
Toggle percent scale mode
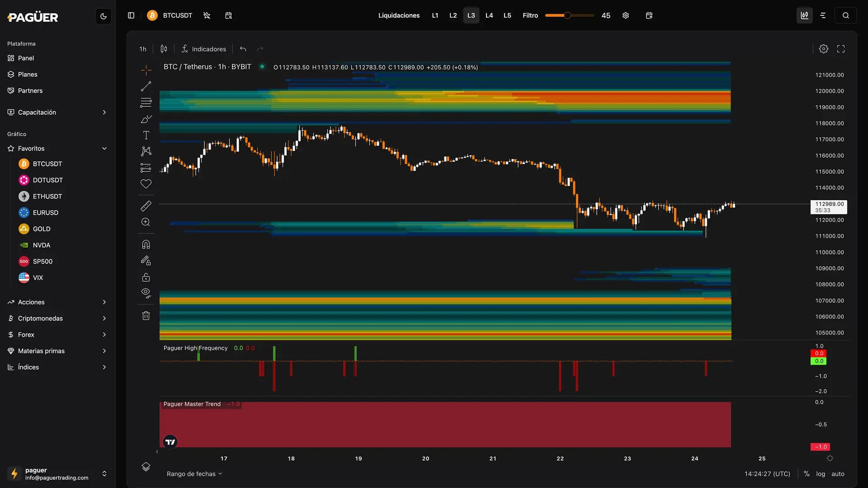click(807, 474)
